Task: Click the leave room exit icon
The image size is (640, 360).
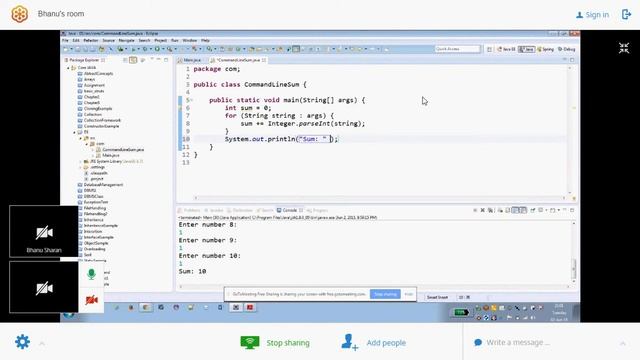Action: pos(626,14)
